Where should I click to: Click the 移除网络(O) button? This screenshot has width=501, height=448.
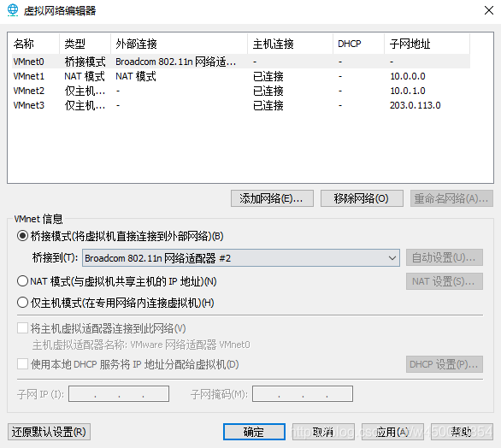(x=362, y=198)
